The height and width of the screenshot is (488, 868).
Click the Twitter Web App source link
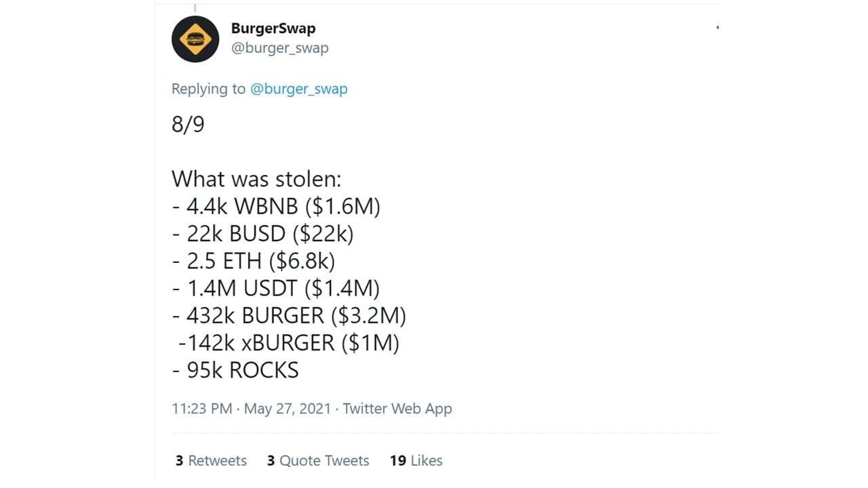[x=397, y=409]
